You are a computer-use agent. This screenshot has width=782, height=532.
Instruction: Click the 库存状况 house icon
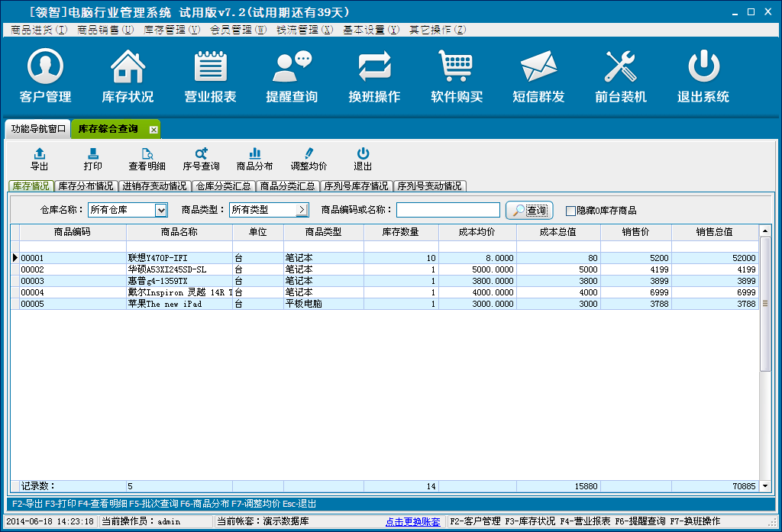coord(128,67)
